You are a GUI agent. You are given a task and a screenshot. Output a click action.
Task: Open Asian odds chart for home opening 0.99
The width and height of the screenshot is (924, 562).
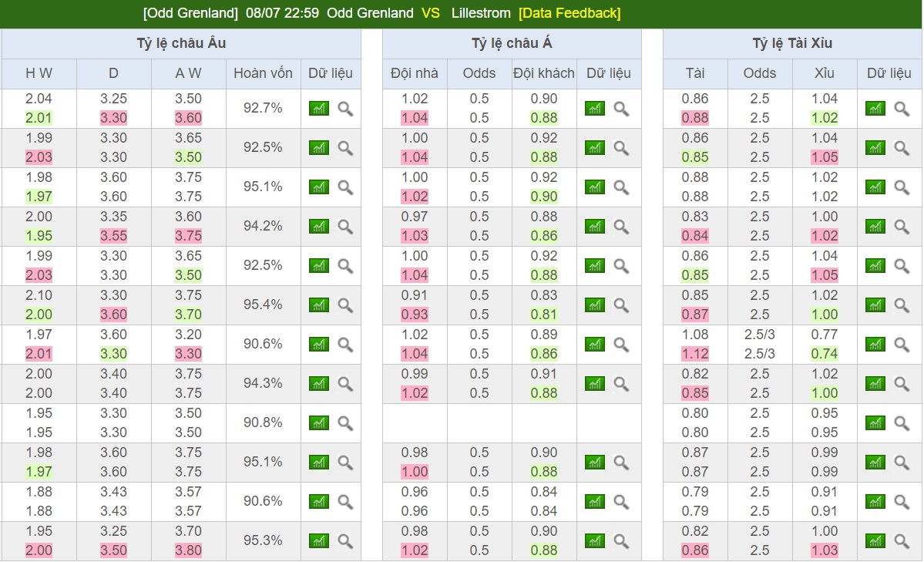(x=595, y=384)
